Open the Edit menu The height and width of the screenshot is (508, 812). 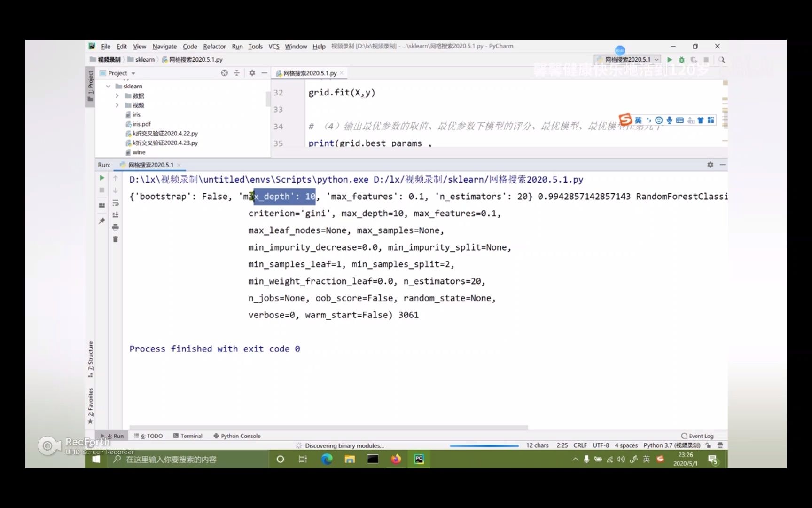click(x=122, y=46)
